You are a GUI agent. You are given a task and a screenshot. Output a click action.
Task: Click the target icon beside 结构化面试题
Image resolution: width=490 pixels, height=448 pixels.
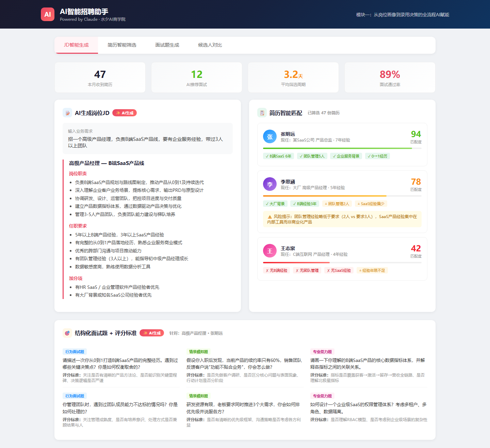pos(67,333)
